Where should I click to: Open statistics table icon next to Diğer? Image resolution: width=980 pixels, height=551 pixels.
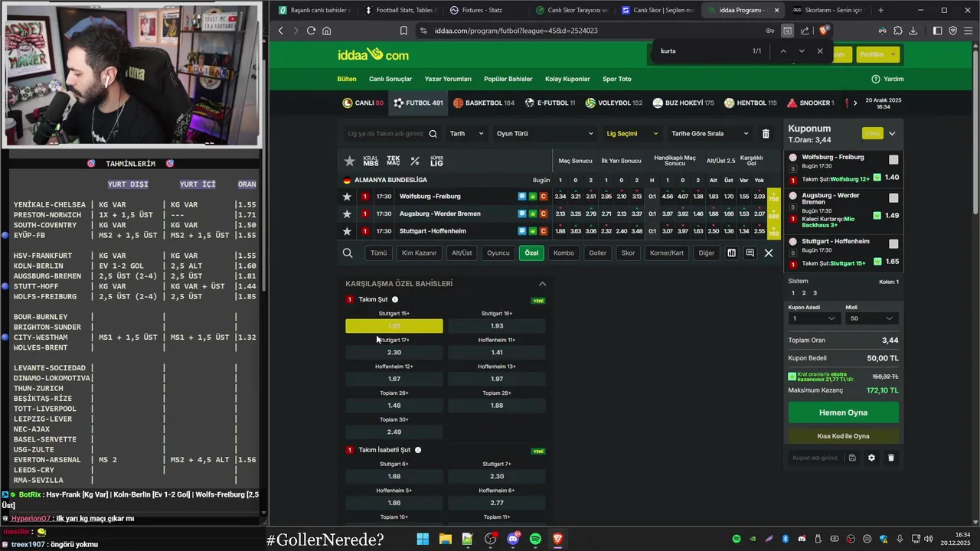coord(731,253)
